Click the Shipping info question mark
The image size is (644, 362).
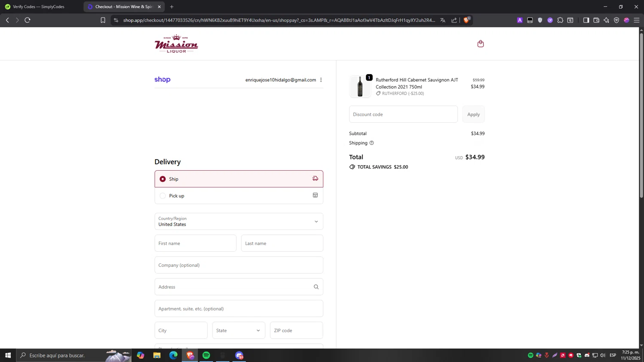(x=372, y=143)
